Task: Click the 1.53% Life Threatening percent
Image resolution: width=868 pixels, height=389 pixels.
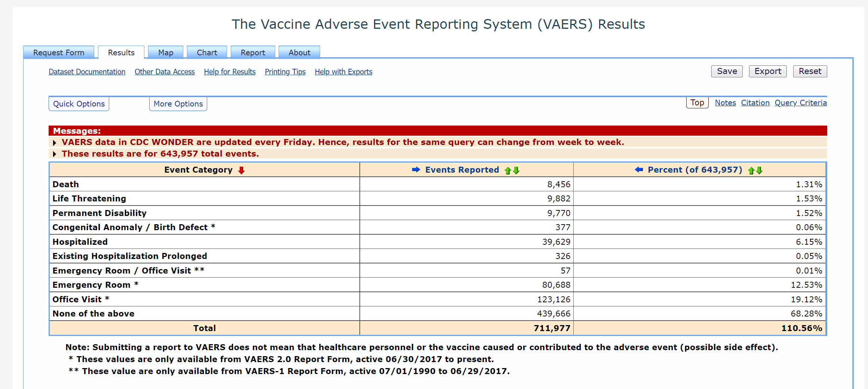Action: (809, 198)
